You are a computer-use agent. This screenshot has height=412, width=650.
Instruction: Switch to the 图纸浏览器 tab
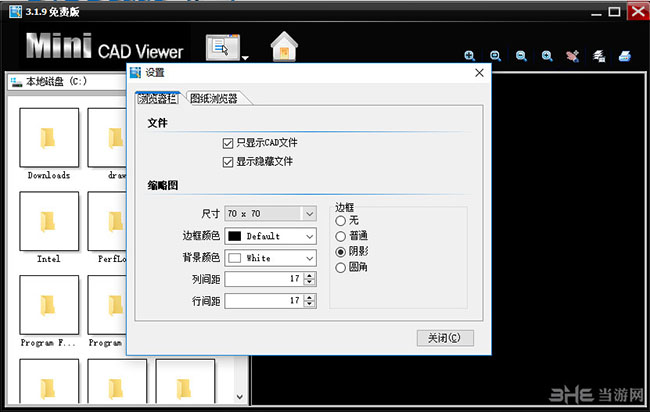coord(214,99)
